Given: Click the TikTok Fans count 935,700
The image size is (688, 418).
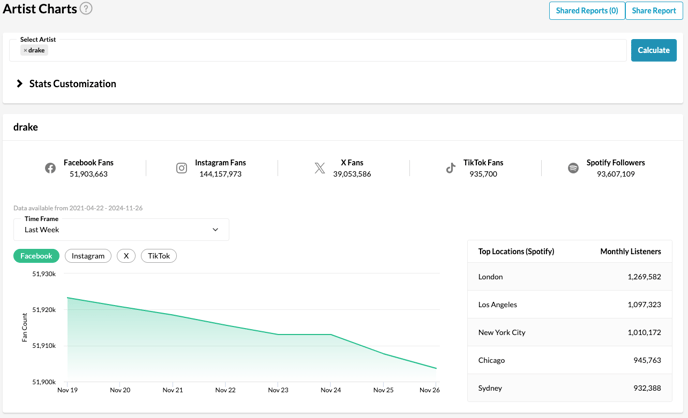Looking at the screenshot, I should (483, 174).
